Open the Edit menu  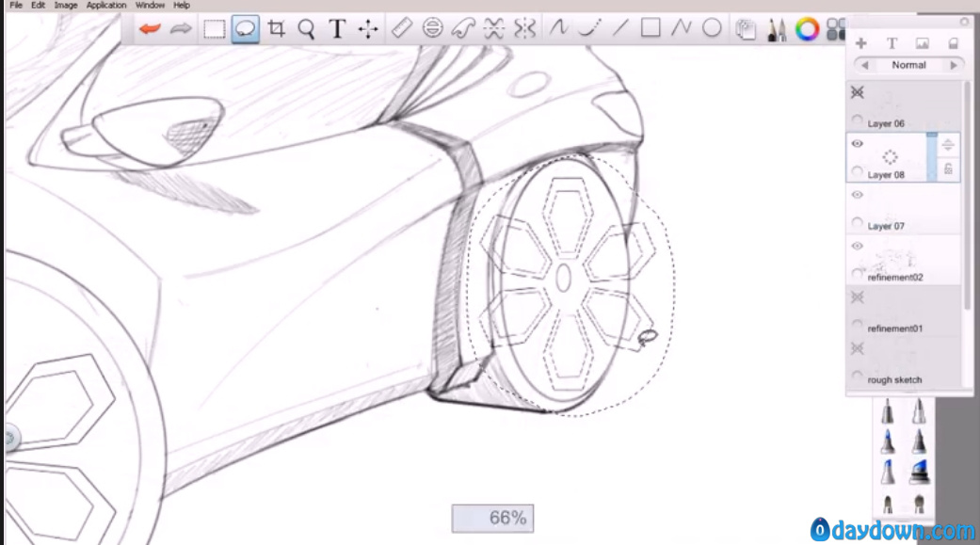(38, 5)
